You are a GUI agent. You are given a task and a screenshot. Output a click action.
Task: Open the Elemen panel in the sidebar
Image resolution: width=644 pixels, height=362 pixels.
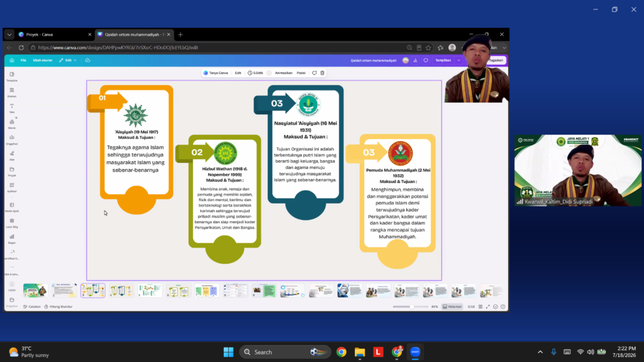(x=12, y=92)
